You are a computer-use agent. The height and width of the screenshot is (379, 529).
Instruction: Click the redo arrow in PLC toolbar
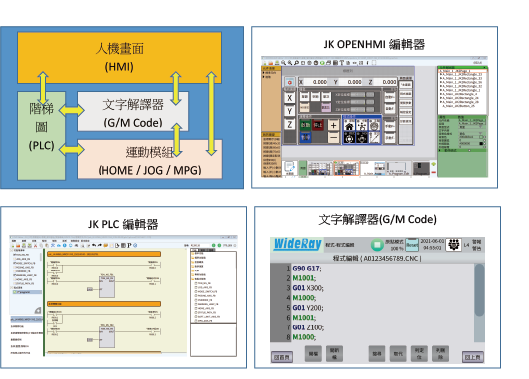(x=100, y=245)
